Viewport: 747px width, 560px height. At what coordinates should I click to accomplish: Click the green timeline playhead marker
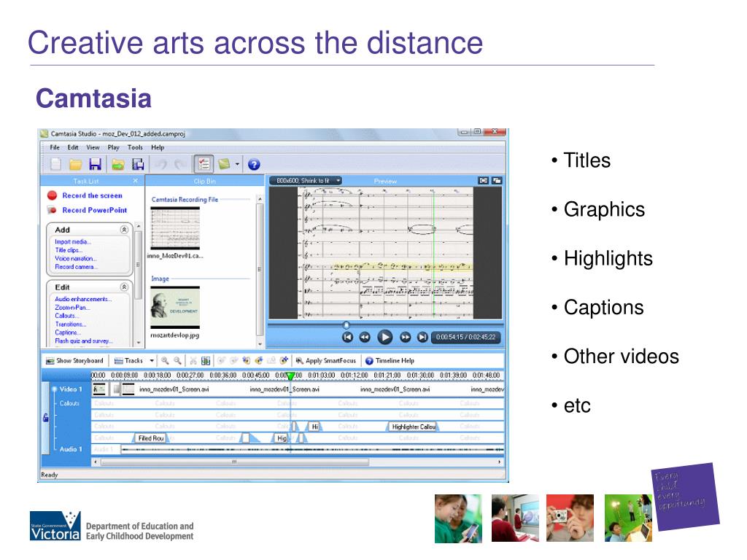290,376
